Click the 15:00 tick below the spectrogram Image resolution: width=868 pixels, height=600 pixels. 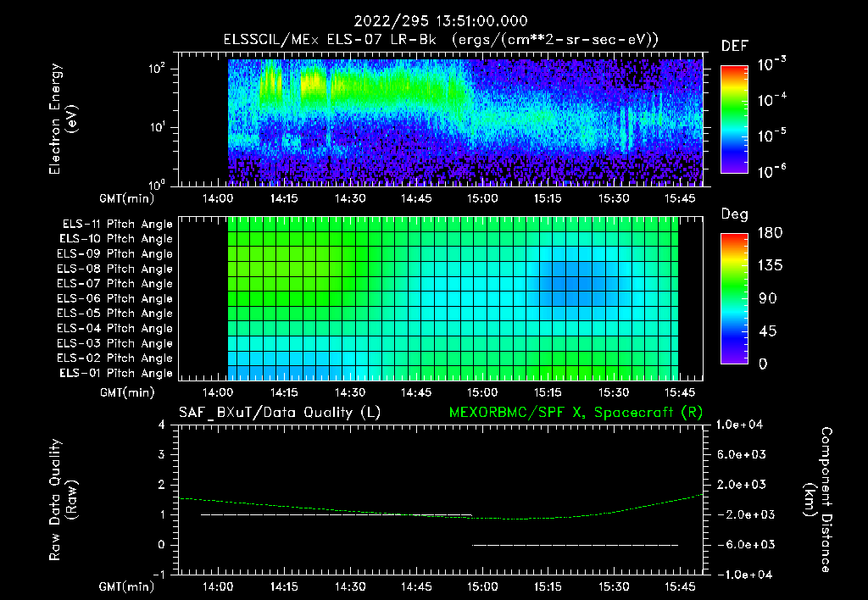point(482,198)
